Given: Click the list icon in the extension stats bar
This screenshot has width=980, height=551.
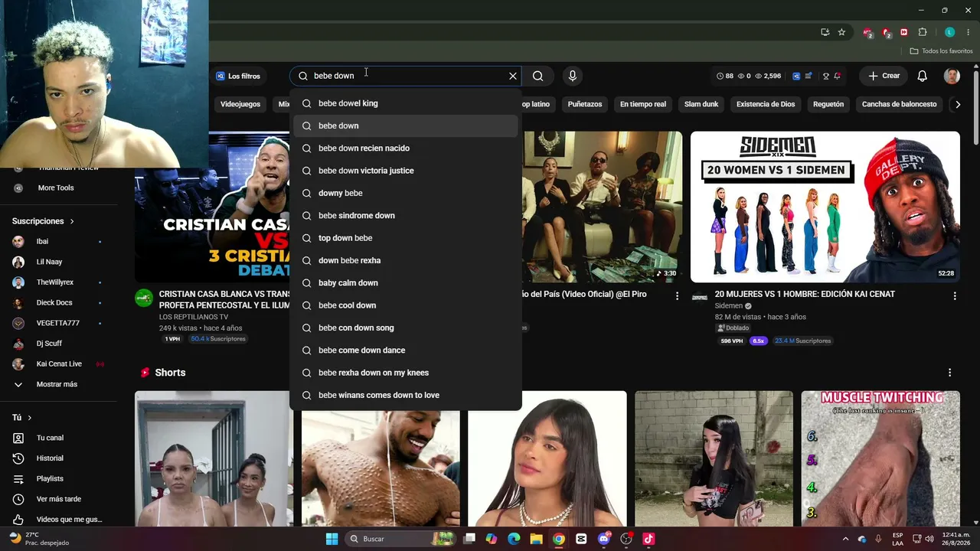Looking at the screenshot, I should coord(808,76).
